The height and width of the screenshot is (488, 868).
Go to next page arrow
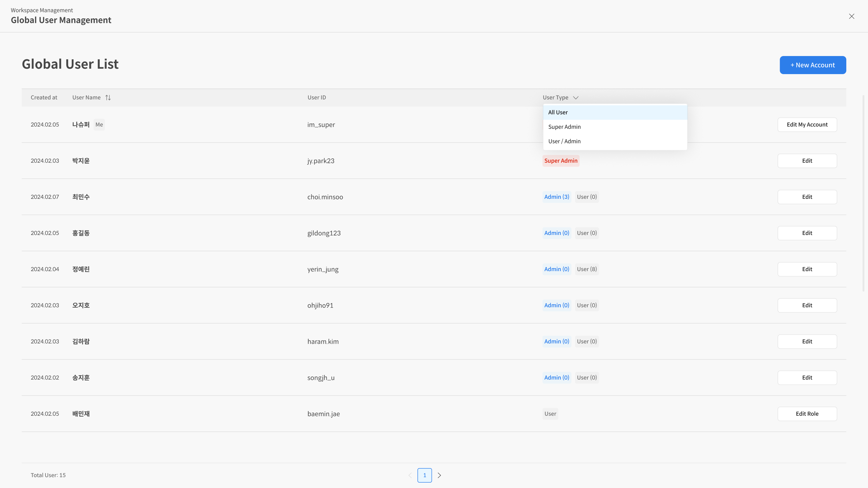[x=439, y=475]
